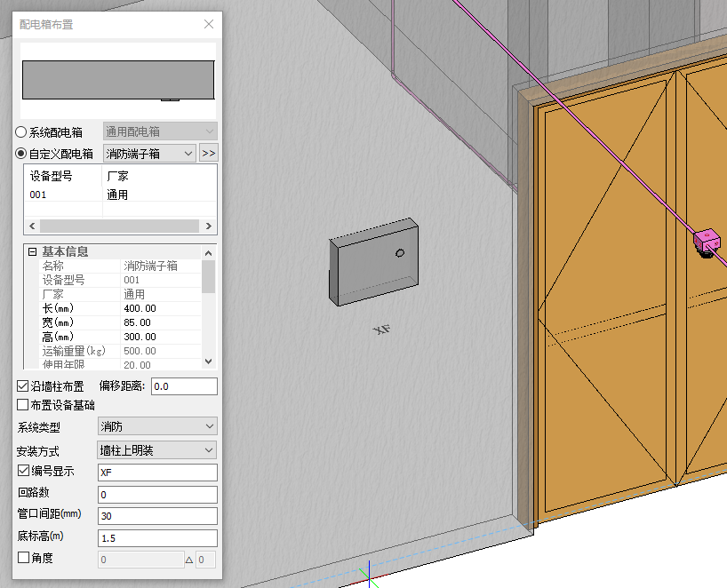Open the 安装方式 dropdown showing 墙柱上明装
727x588 pixels.
156,450
